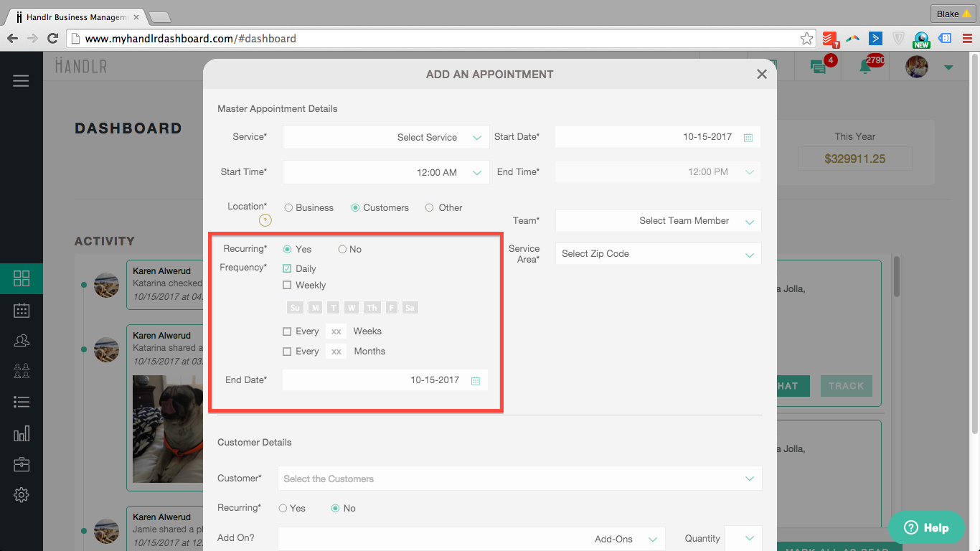The height and width of the screenshot is (551, 980).
Task: Select No for master Recurring option
Action: point(342,250)
